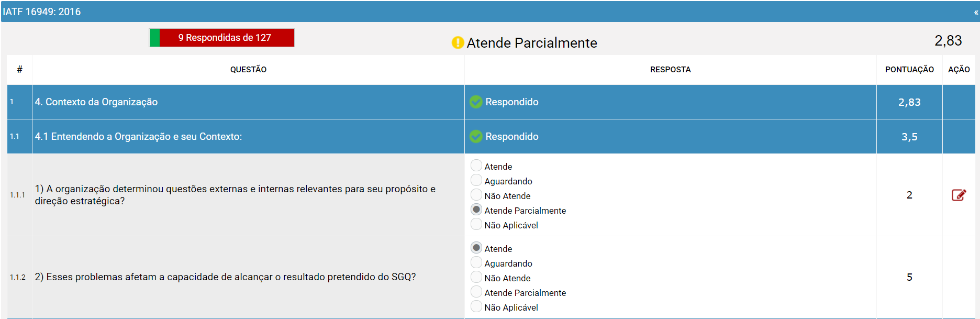
Task: Click the red edit icon for question 1.1.1
Action: (x=959, y=195)
